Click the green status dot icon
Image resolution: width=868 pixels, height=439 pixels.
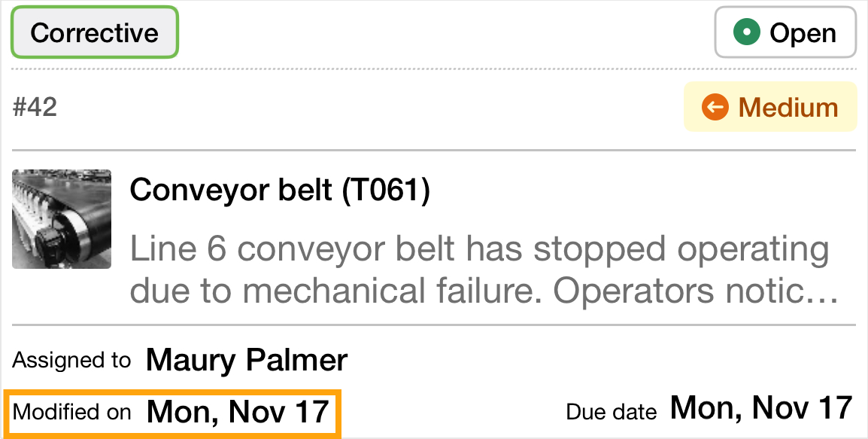coord(746,32)
